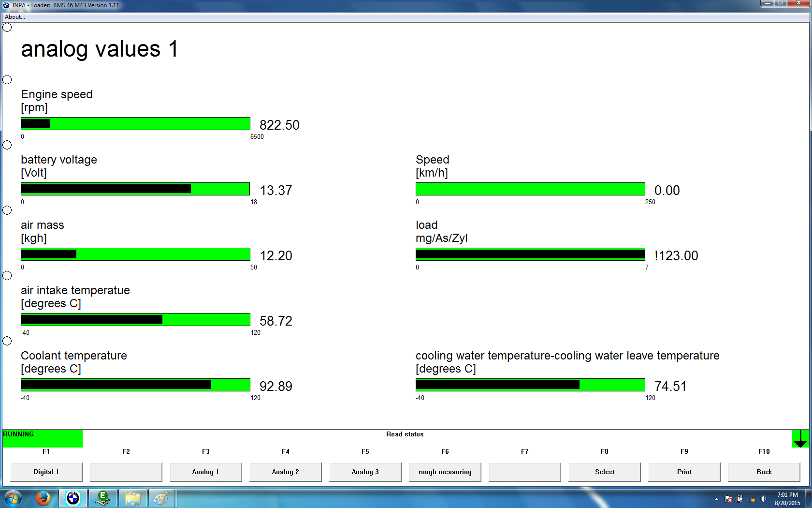Click the Coolant temperature gauge bar
Viewport: 812px width, 508px height.
point(135,385)
